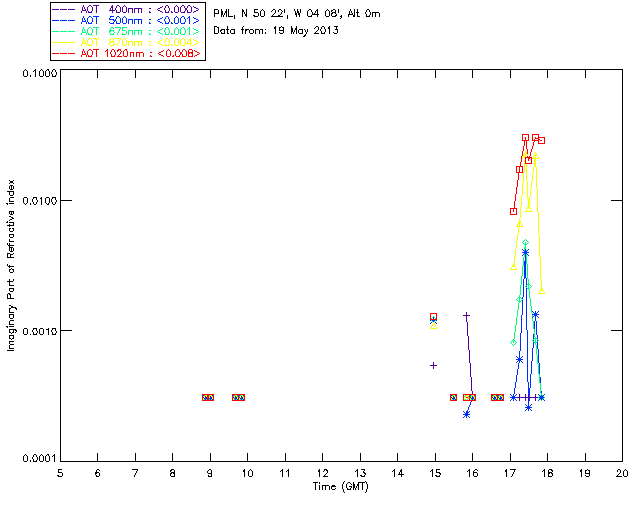This screenshot has height=512, width=640.
Task: Click the 0.0010 y-axis tick label
Action: [39, 331]
